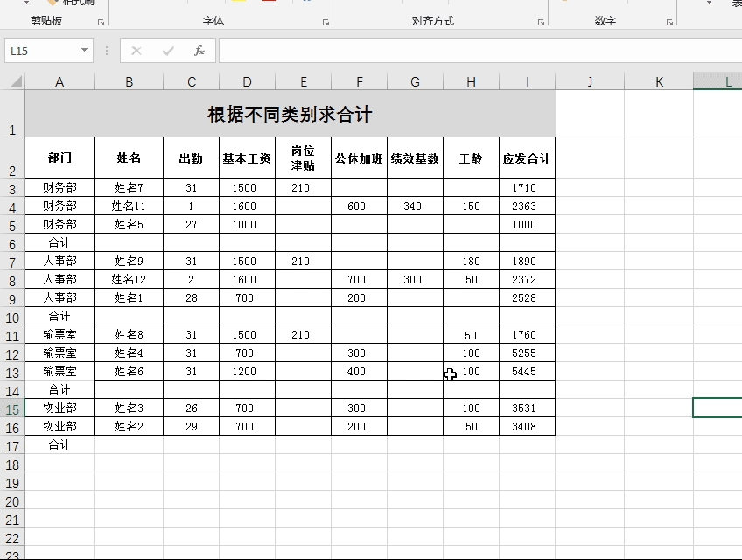This screenshot has width=742, height=560.
Task: Select the cell containing 姓名6
Action: [129, 372]
